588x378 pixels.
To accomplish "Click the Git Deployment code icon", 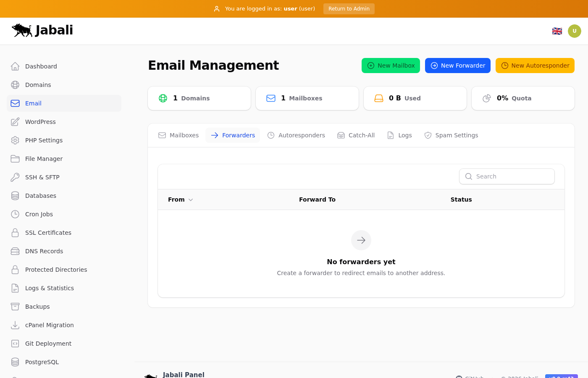I will (x=15, y=344).
